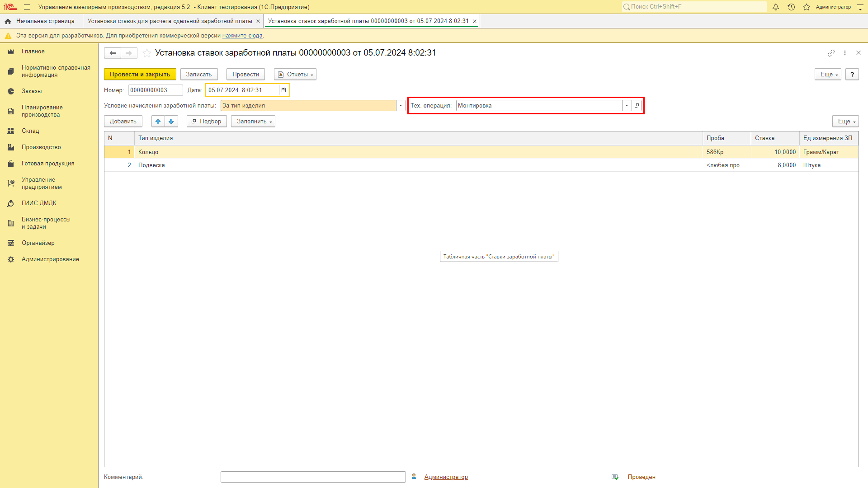Click the Ставка column header

coord(775,138)
